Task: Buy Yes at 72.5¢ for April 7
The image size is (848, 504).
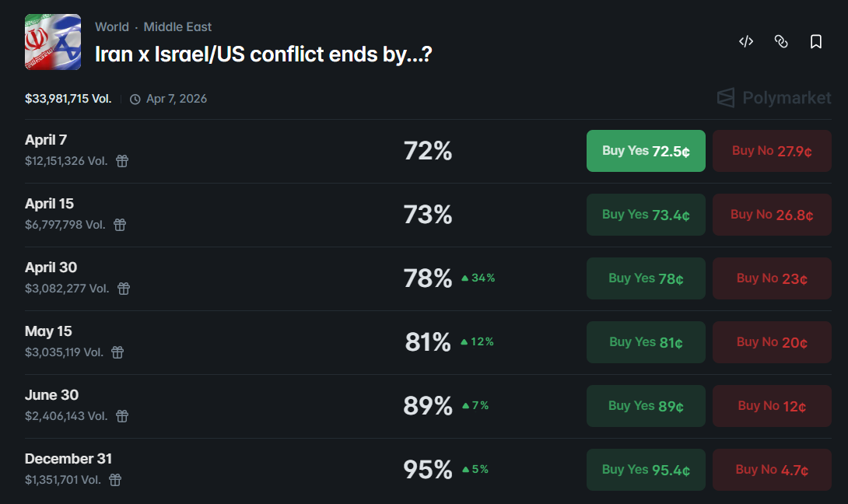Action: tap(646, 151)
